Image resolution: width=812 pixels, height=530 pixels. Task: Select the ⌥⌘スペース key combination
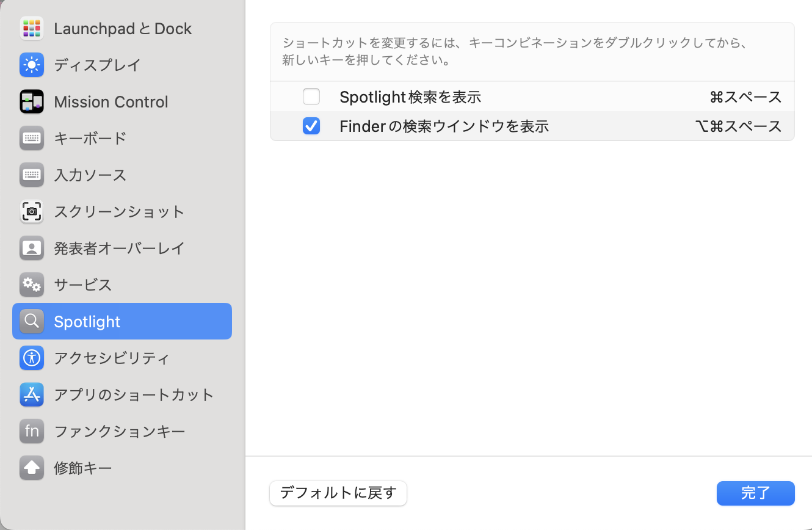(x=738, y=126)
